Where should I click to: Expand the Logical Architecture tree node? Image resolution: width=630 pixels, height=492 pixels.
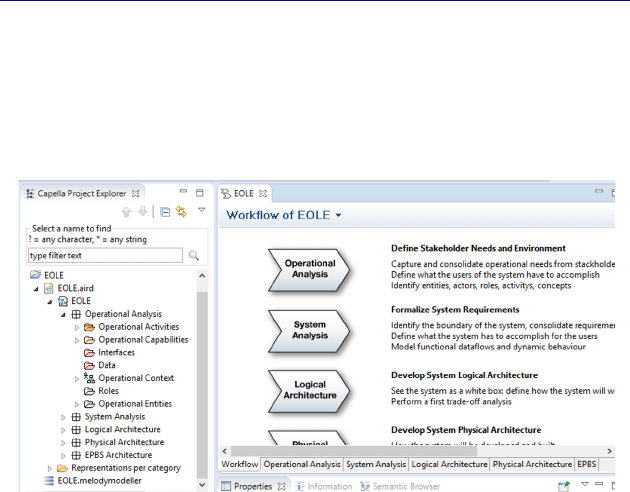[x=63, y=430]
